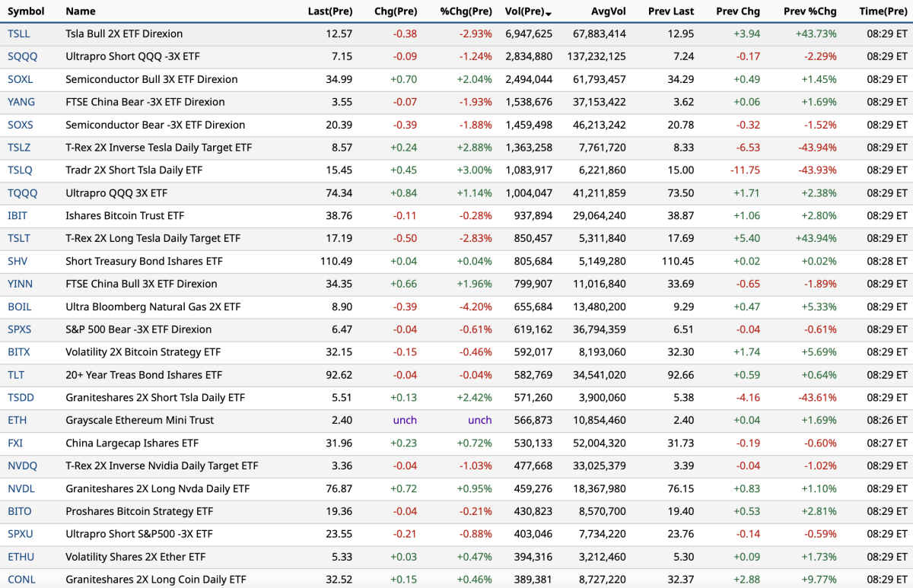
Task: Click the AvgVol column header
Action: (608, 11)
